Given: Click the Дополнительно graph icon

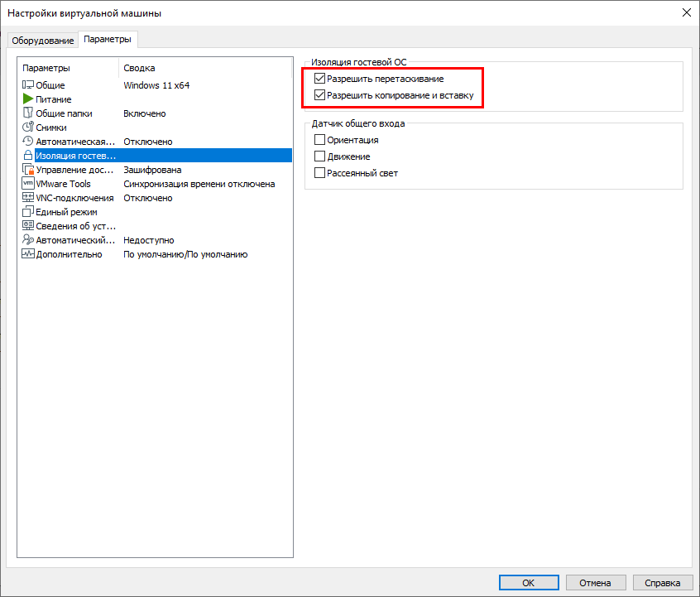Looking at the screenshot, I should 27,254.
